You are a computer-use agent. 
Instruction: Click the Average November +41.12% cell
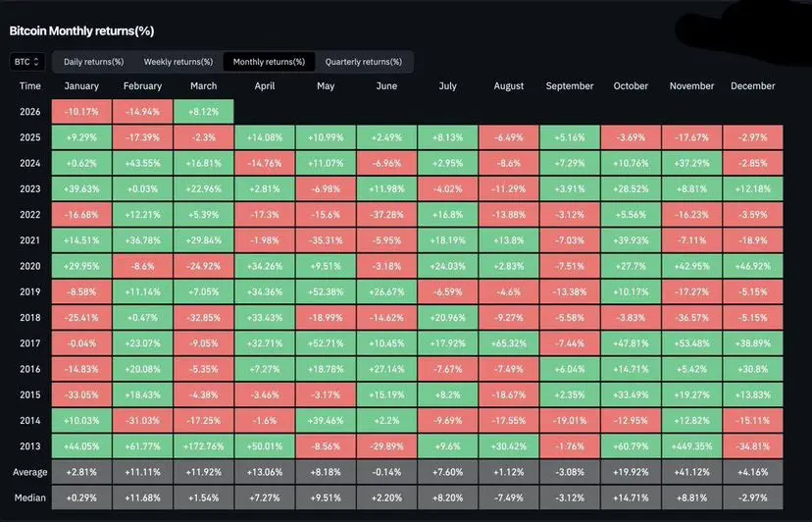click(x=691, y=472)
